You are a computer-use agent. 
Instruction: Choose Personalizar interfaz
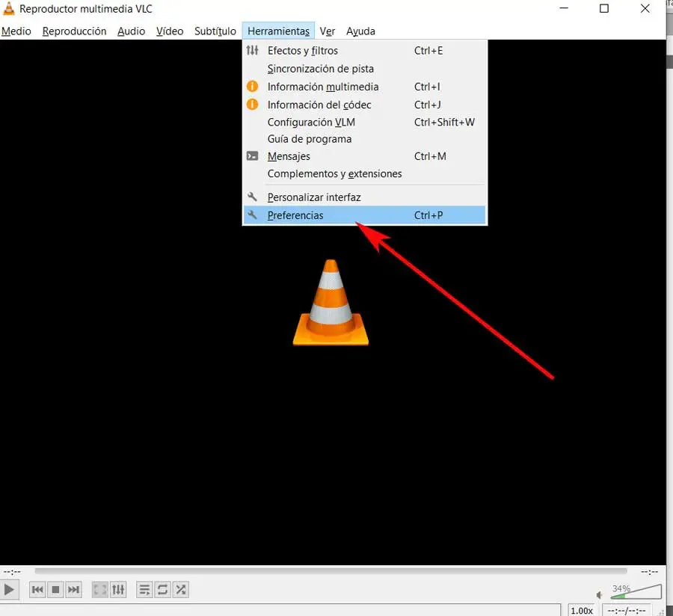[x=365, y=197]
